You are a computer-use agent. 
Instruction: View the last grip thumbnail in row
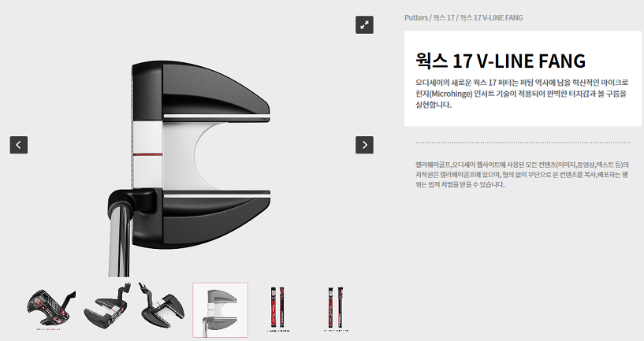[x=336, y=309]
